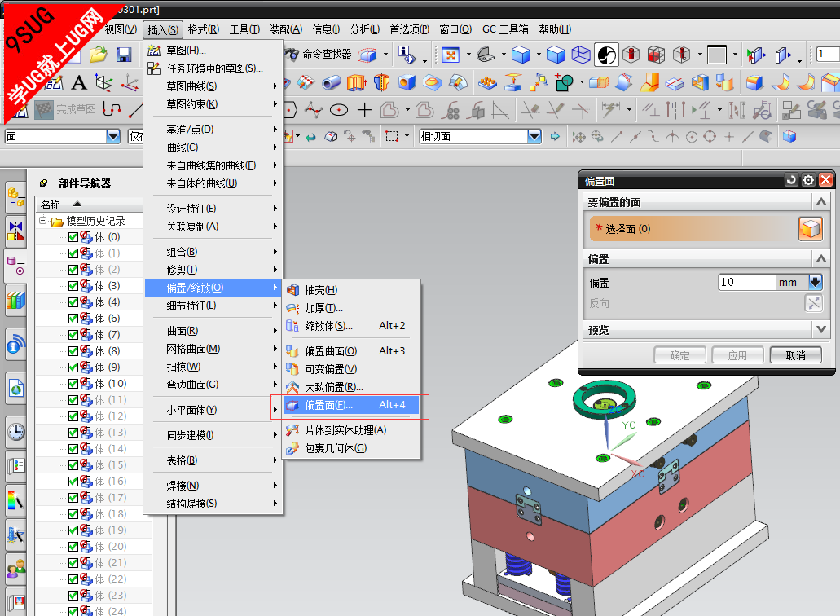The image size is (840, 616).
Task: Click the information 'i' toolbar icon
Action: pos(406,55)
